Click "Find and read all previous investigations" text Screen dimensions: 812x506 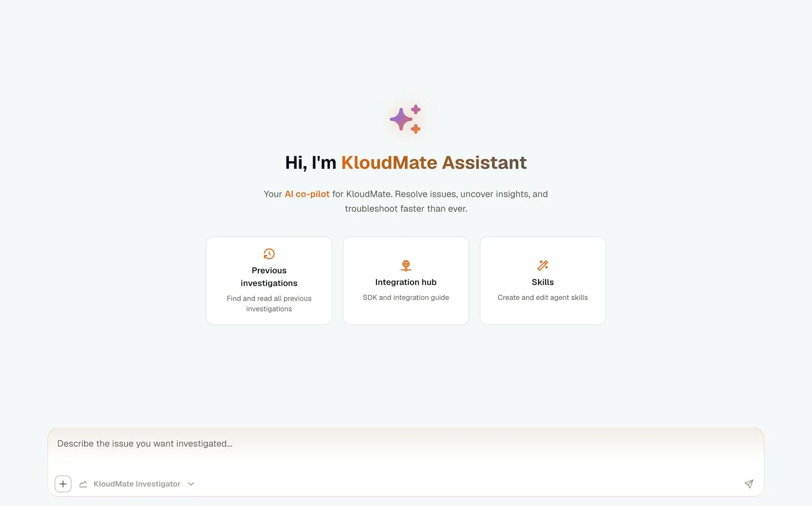click(x=269, y=304)
